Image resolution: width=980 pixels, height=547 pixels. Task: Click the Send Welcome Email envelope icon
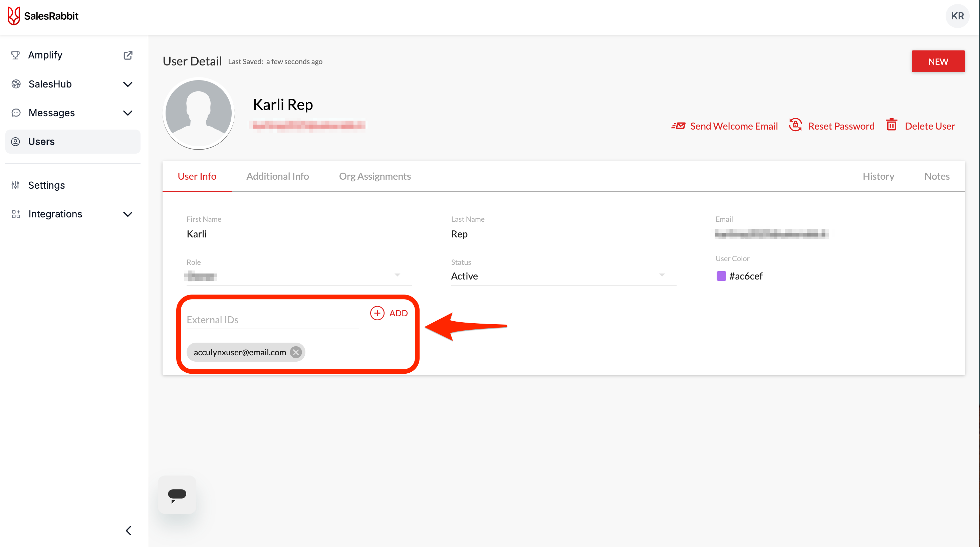pos(679,126)
